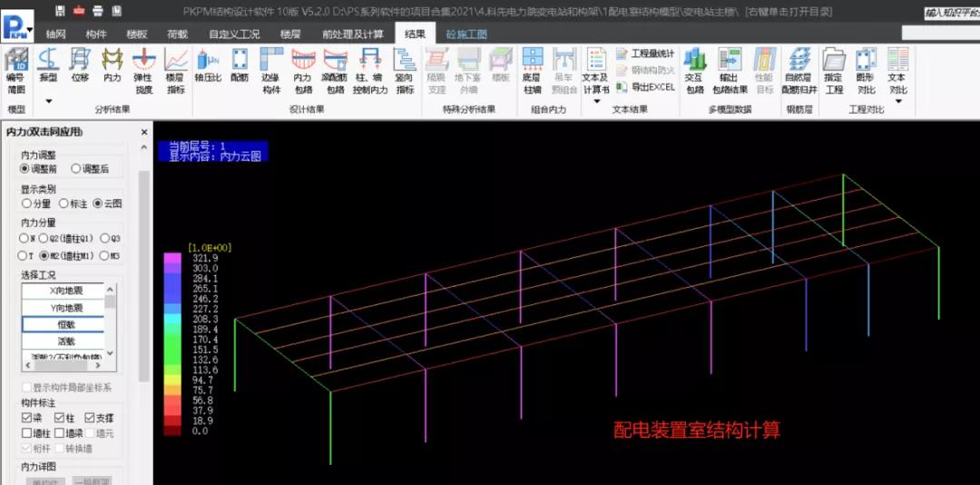
Task: Close the 内力 side panel
Action: tap(143, 132)
